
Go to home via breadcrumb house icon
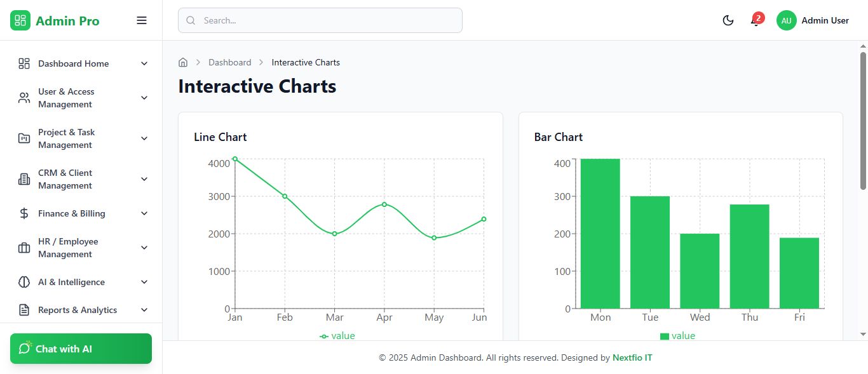(183, 62)
